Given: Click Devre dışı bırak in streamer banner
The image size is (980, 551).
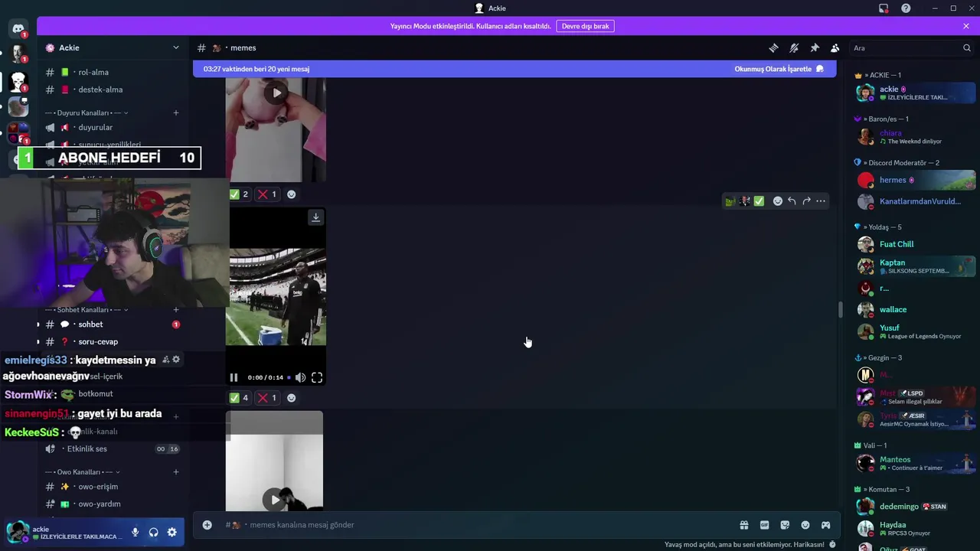Looking at the screenshot, I should (585, 26).
